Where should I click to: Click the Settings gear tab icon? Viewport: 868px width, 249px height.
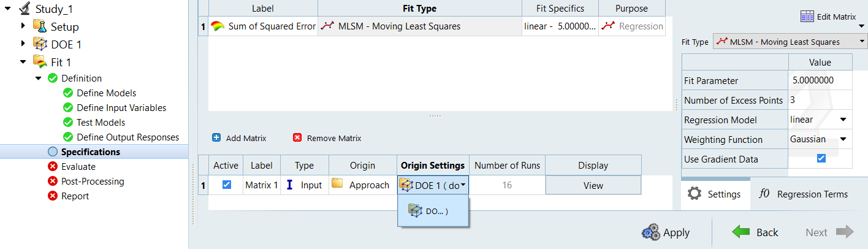point(695,194)
